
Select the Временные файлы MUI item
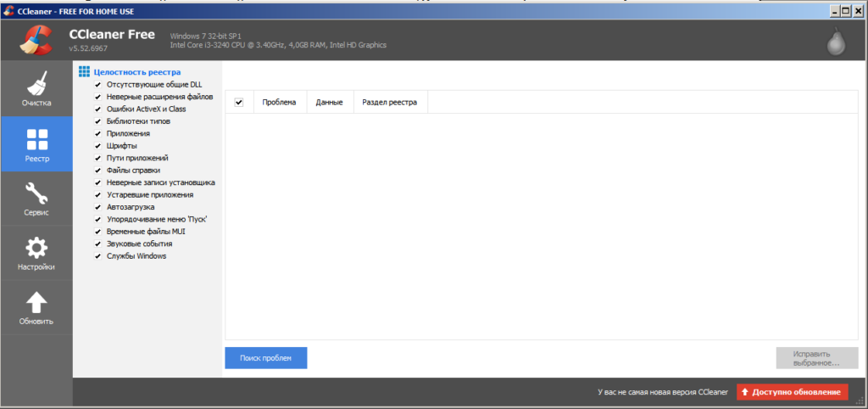click(145, 232)
